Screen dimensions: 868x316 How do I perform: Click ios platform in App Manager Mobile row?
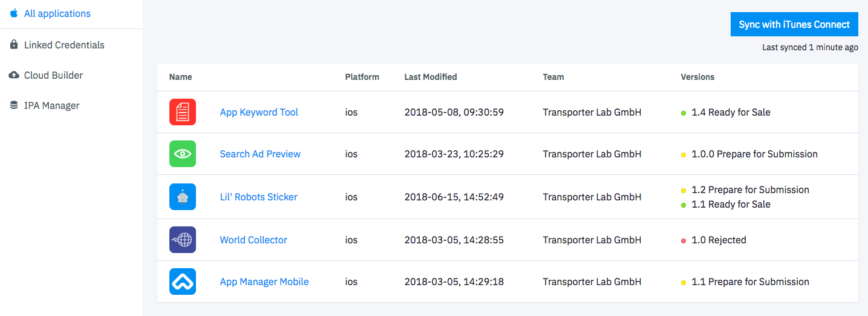click(351, 281)
